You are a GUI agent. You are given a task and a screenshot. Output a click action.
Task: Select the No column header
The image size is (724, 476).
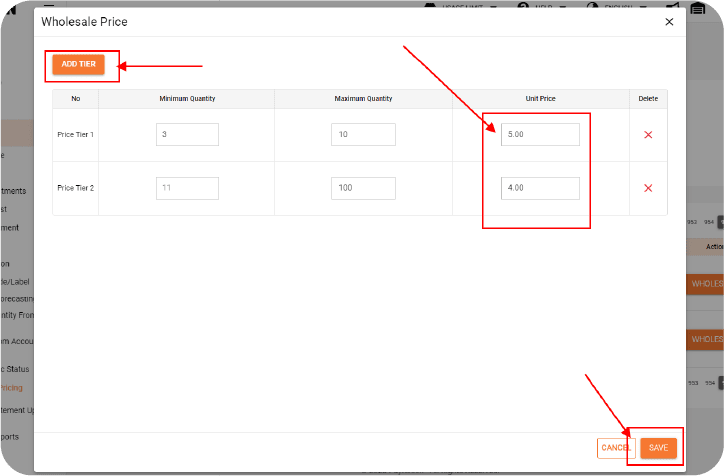[76, 99]
